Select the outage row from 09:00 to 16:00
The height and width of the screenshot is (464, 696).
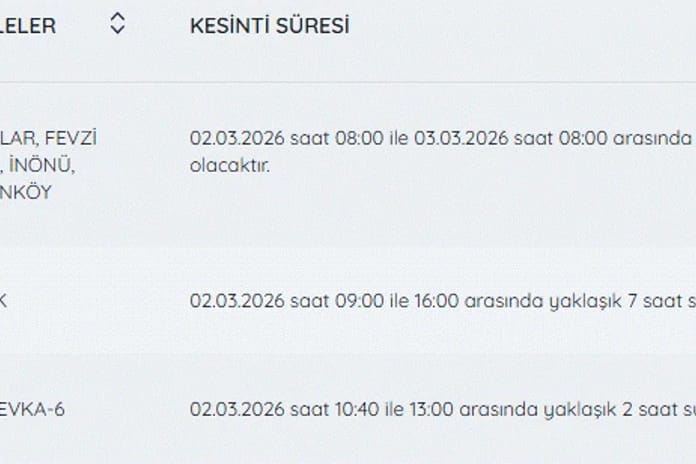pos(440,300)
